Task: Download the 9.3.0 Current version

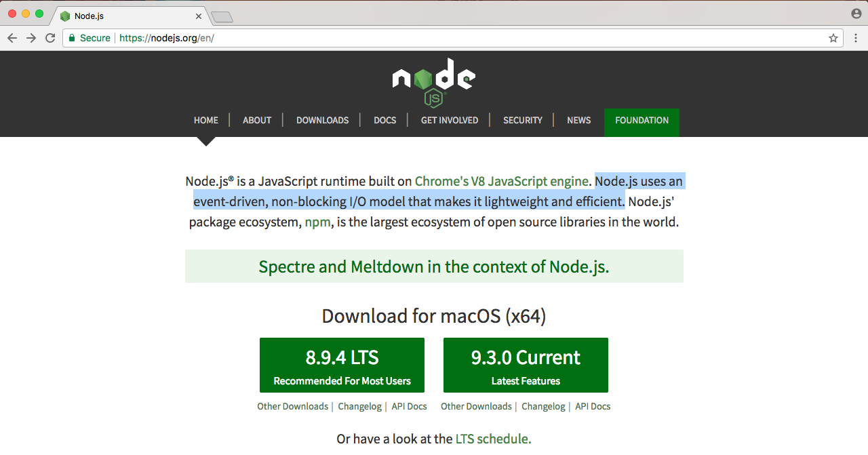Action: coord(526,365)
